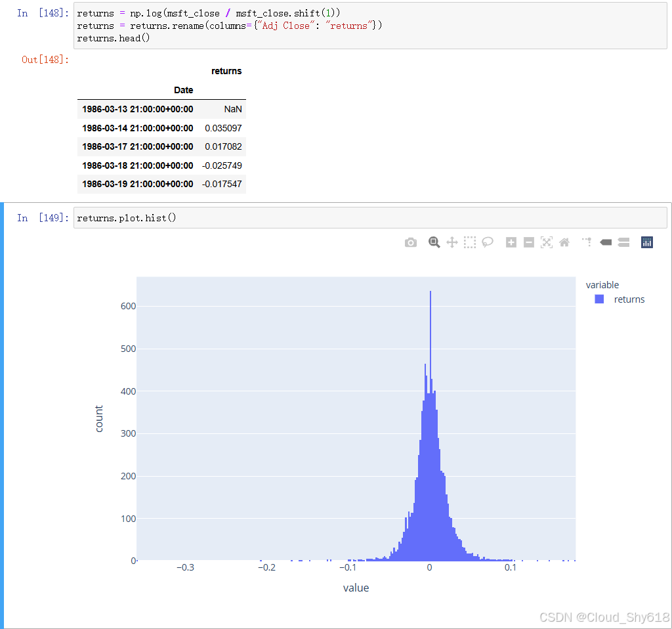Image resolution: width=672 pixels, height=629 pixels.
Task: Click the 100 y-axis tick label
Action: tap(128, 519)
